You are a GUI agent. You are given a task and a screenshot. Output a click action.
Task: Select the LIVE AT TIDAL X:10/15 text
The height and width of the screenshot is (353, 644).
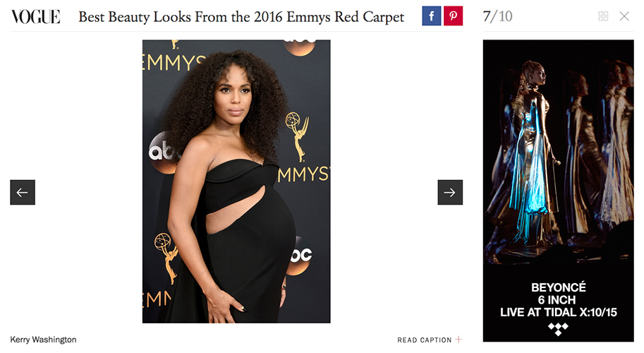click(x=559, y=312)
